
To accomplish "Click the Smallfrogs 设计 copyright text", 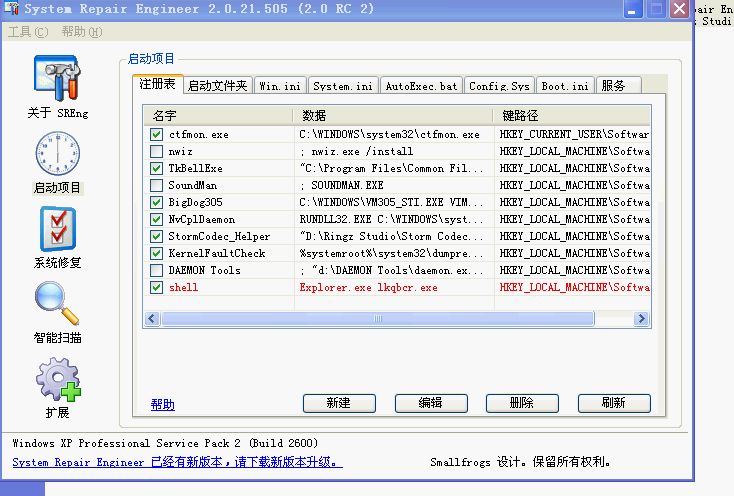I will click(521, 462).
